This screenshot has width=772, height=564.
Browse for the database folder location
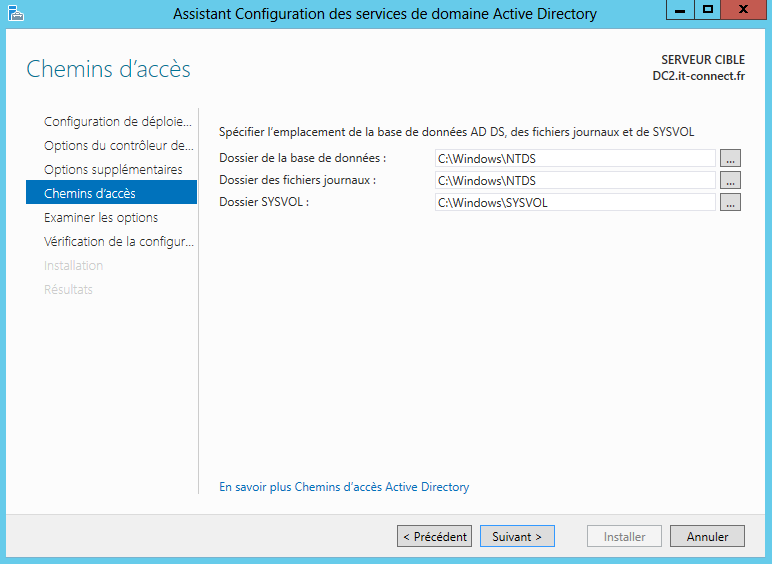[730, 158]
